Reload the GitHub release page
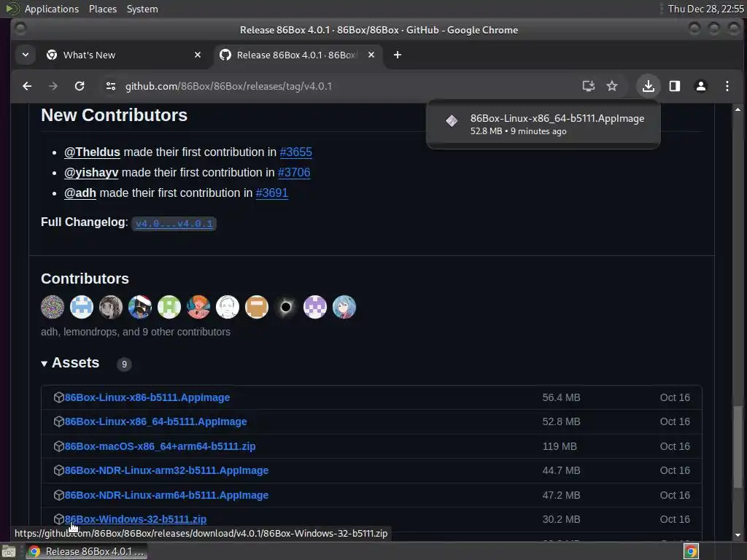747x560 pixels. [80, 86]
